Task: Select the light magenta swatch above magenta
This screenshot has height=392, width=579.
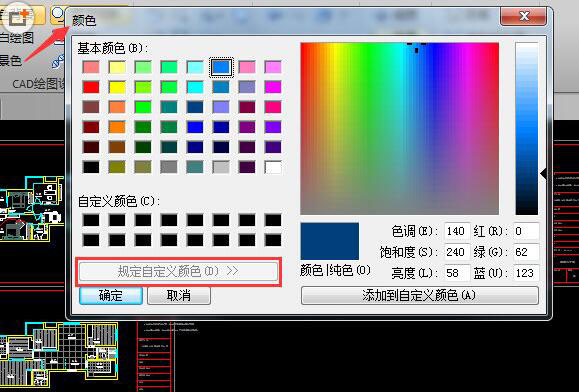Action: [273, 67]
